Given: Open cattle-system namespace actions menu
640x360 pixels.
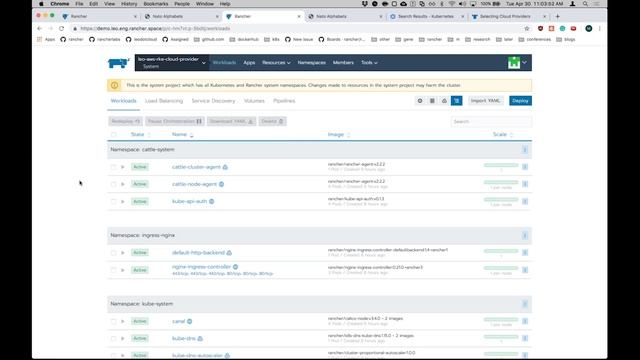Looking at the screenshot, I should click(x=525, y=150).
